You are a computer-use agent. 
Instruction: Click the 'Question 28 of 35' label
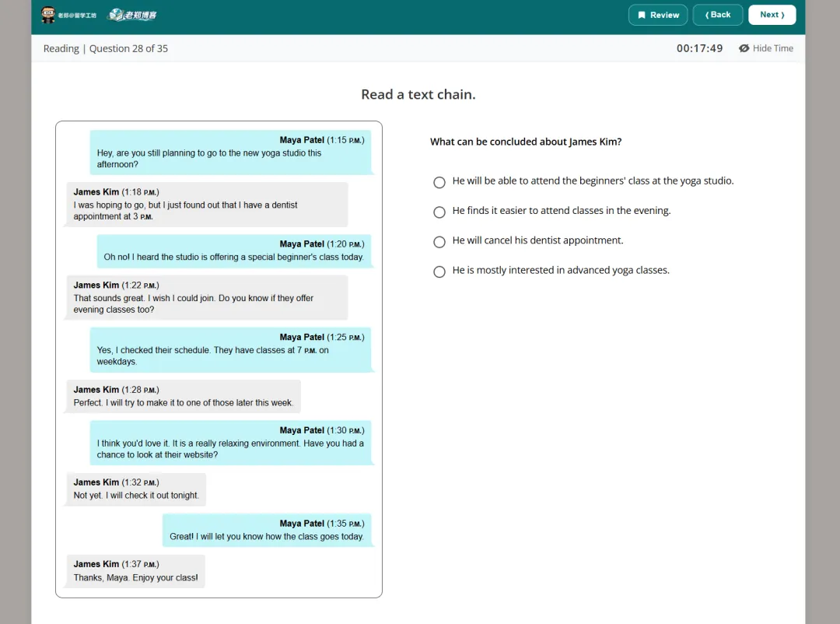coord(128,48)
